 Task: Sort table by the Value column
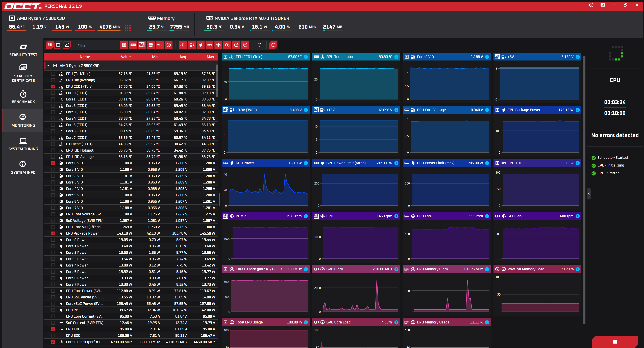[x=126, y=57]
